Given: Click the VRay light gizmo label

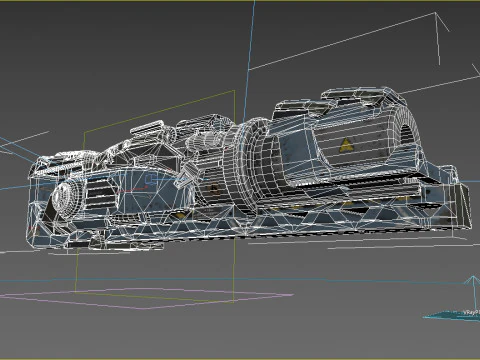Looking at the screenshot, I should [x=471, y=313].
